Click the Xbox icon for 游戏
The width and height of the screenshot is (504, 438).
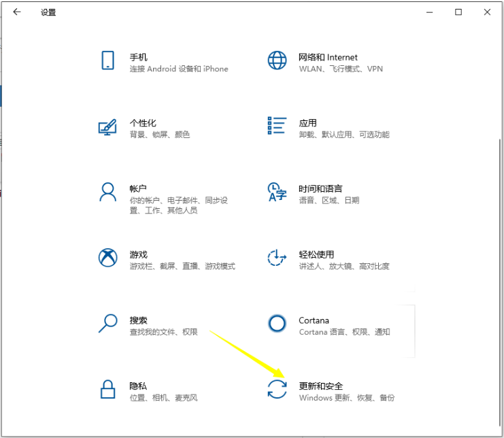(107, 258)
